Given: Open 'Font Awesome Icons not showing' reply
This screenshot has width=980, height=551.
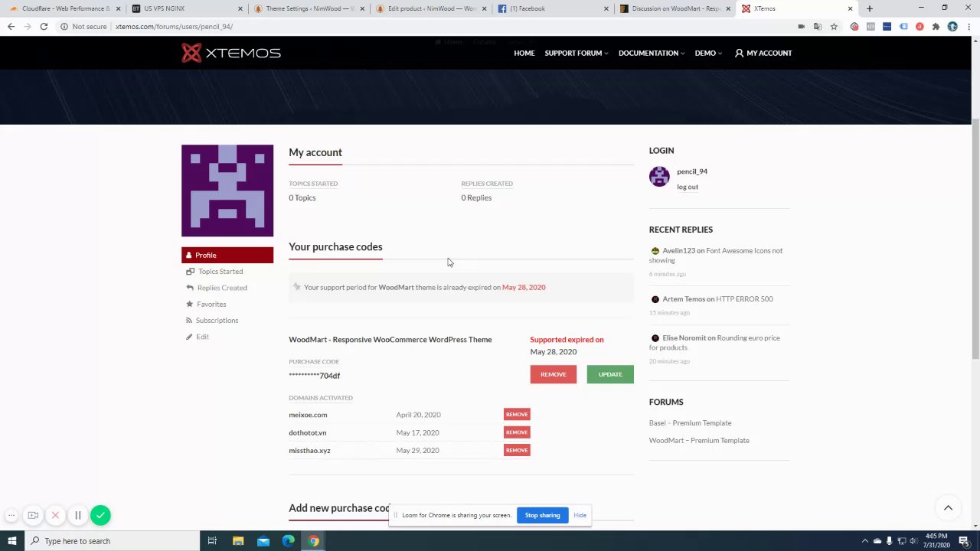Looking at the screenshot, I should [x=716, y=256].
